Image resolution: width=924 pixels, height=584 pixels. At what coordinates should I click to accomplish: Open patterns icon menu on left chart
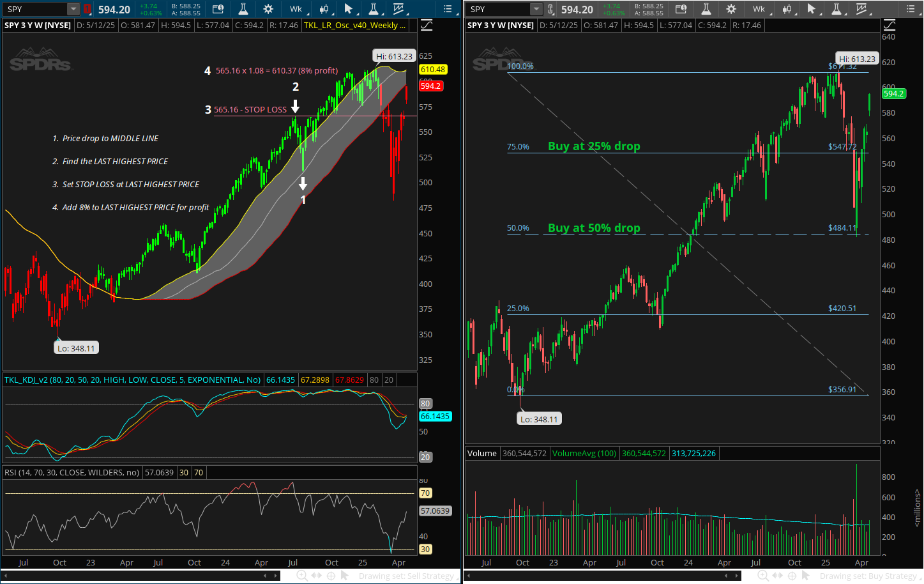[400, 9]
